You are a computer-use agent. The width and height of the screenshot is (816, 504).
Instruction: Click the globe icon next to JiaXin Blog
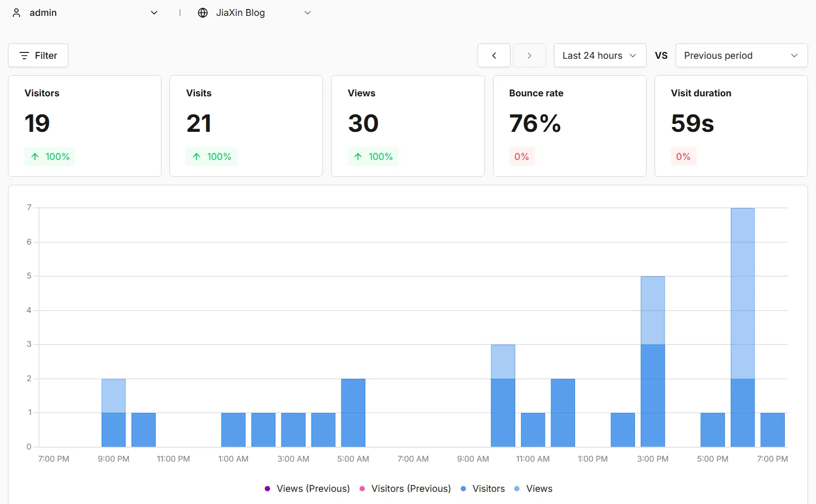[x=203, y=13]
